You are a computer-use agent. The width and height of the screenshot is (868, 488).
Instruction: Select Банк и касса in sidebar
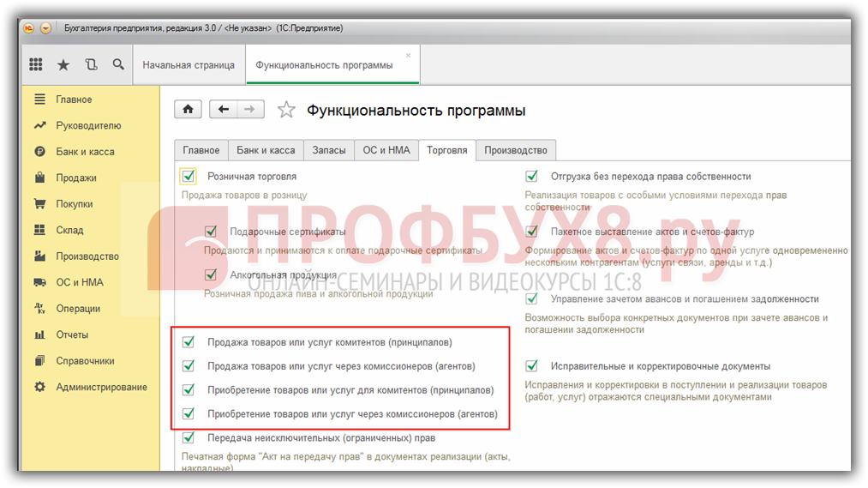(x=85, y=152)
